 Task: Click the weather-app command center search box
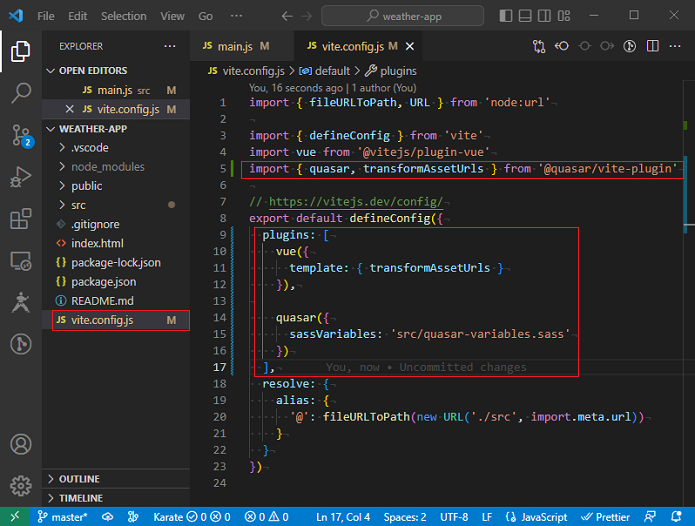[402, 16]
